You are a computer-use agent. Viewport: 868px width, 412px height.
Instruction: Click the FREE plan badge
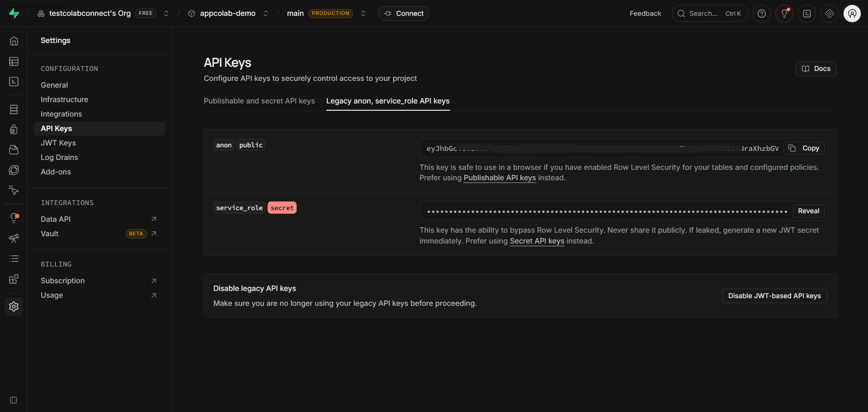[146, 14]
